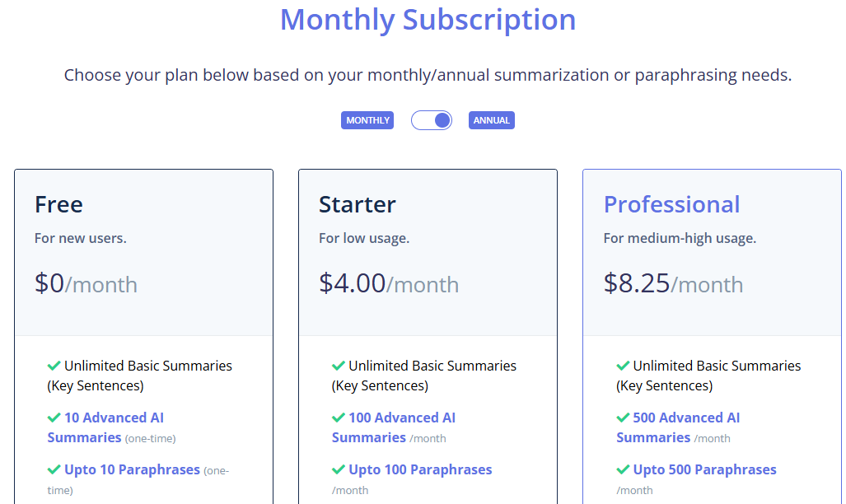
Task: Click the Upto 100 Paraphrases link
Action: point(420,469)
